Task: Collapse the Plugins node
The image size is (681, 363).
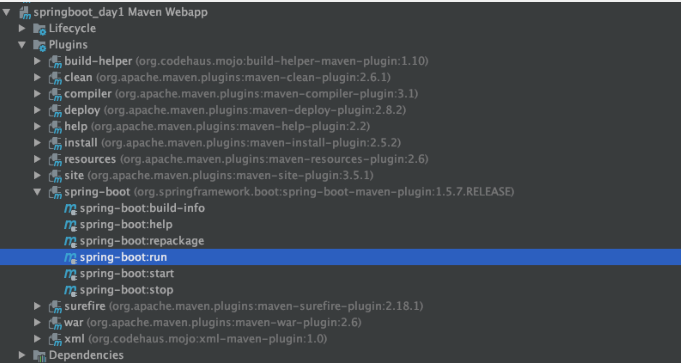Action: [x=22, y=45]
